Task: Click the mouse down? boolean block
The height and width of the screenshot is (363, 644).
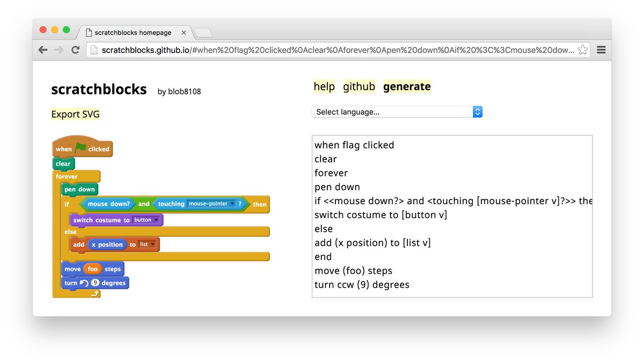Action: tap(108, 204)
